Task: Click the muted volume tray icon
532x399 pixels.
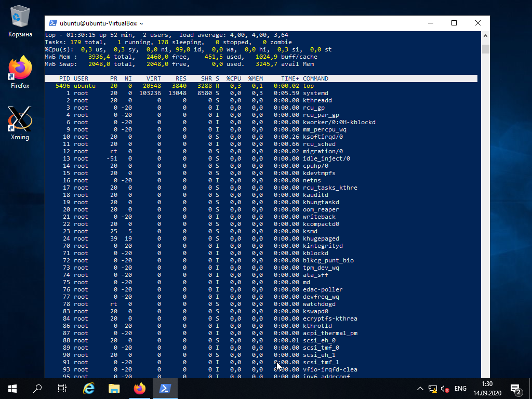Action: click(445, 389)
